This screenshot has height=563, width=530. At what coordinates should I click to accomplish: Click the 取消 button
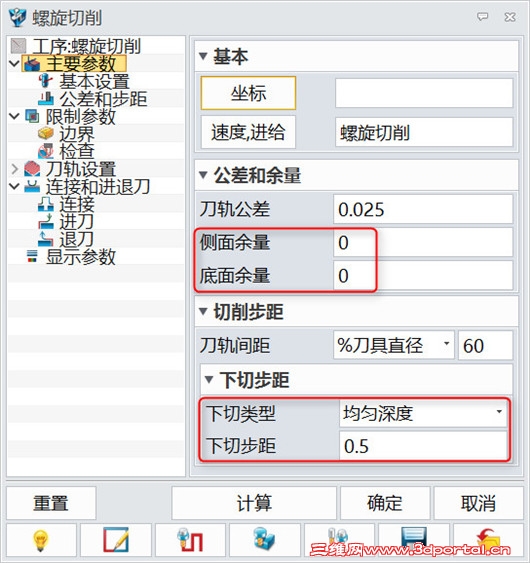click(x=478, y=503)
